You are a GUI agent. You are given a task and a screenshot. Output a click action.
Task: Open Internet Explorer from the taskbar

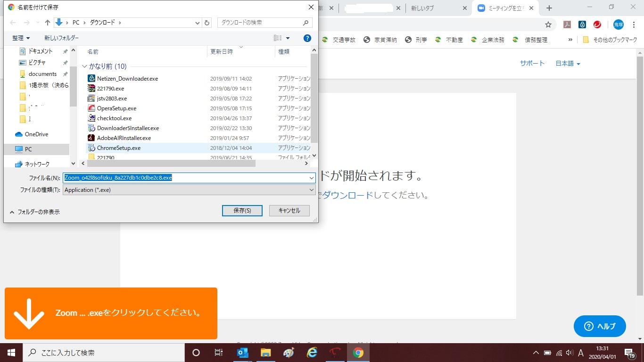312,353
